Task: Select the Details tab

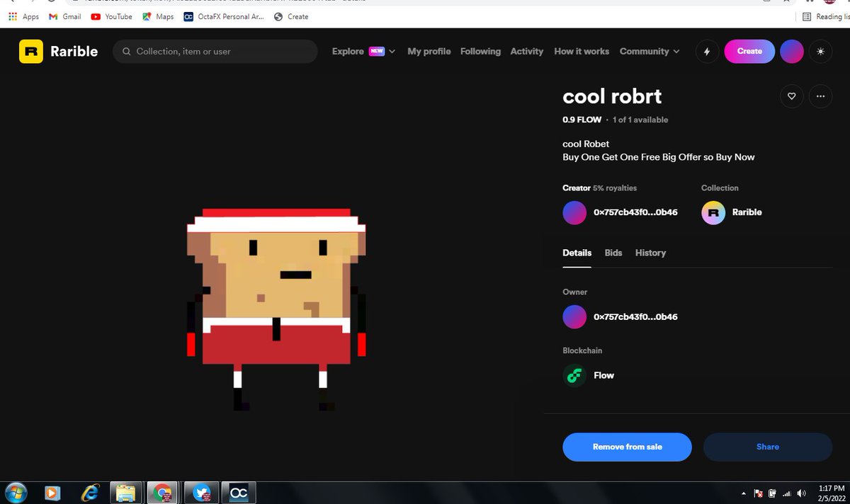Action: (577, 253)
